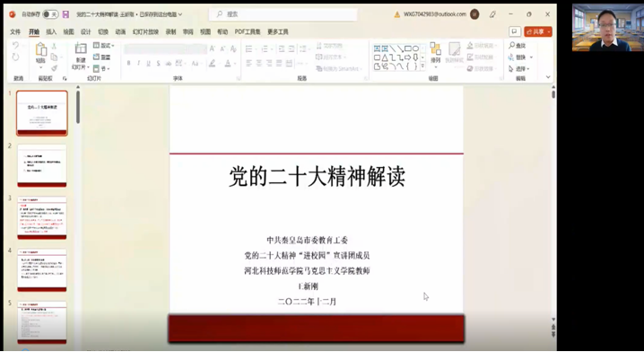
Task: Select slide 3 thumbnail
Action: tap(42, 217)
